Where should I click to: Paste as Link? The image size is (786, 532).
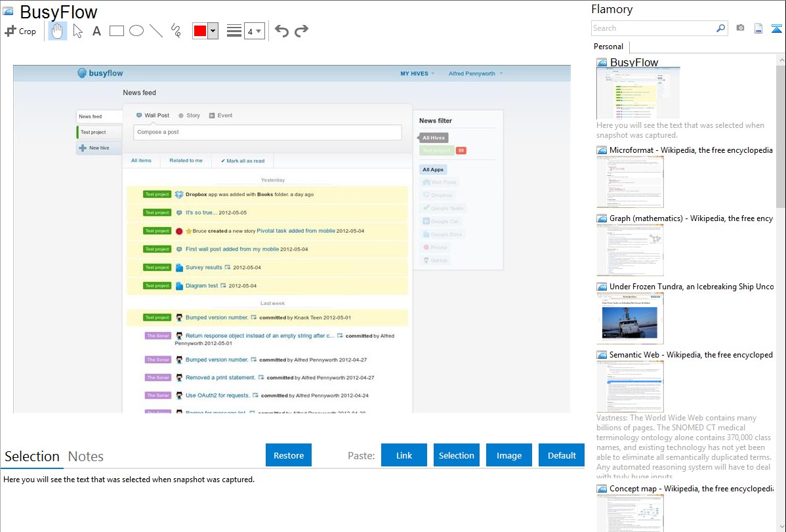tap(404, 455)
